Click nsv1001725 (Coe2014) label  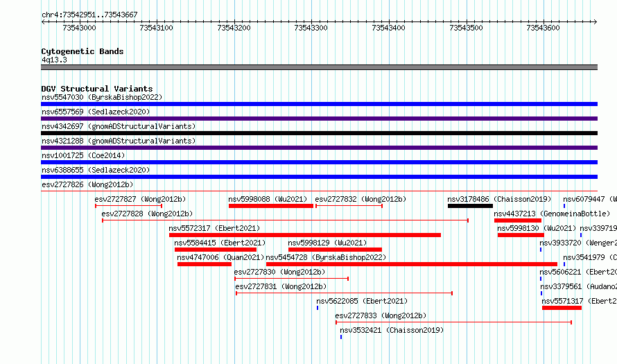pos(83,155)
